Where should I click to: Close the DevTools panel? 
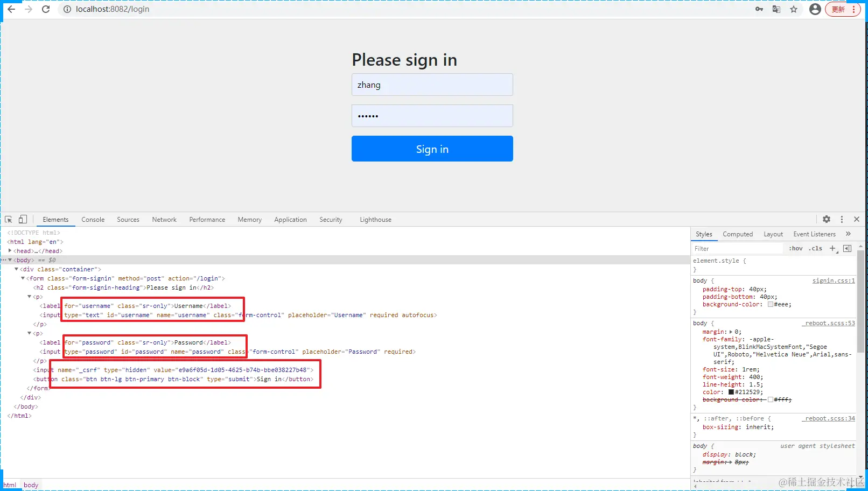tap(857, 219)
